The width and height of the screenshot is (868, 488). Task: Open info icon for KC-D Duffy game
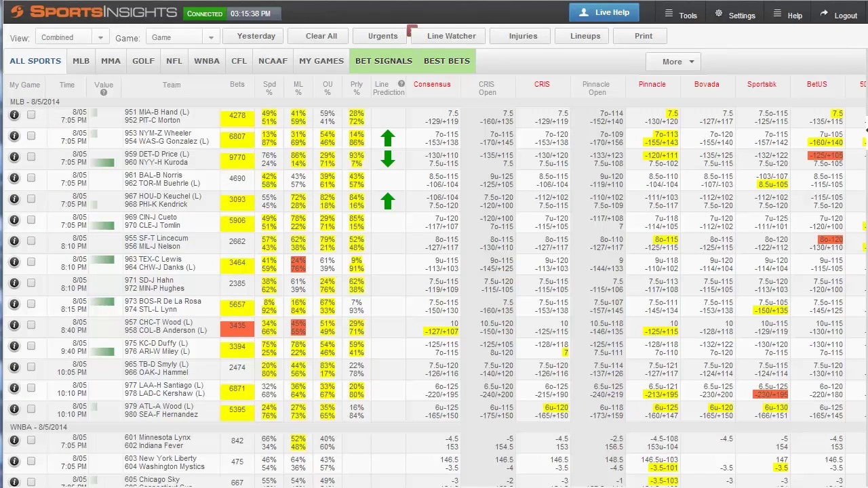pos(14,346)
